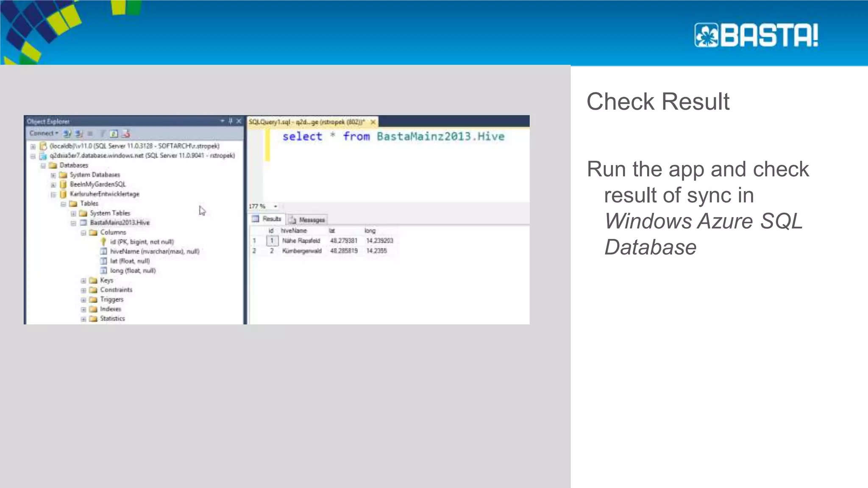
Task: Open the Connect dropdown in Object Explorer
Action: coord(44,133)
